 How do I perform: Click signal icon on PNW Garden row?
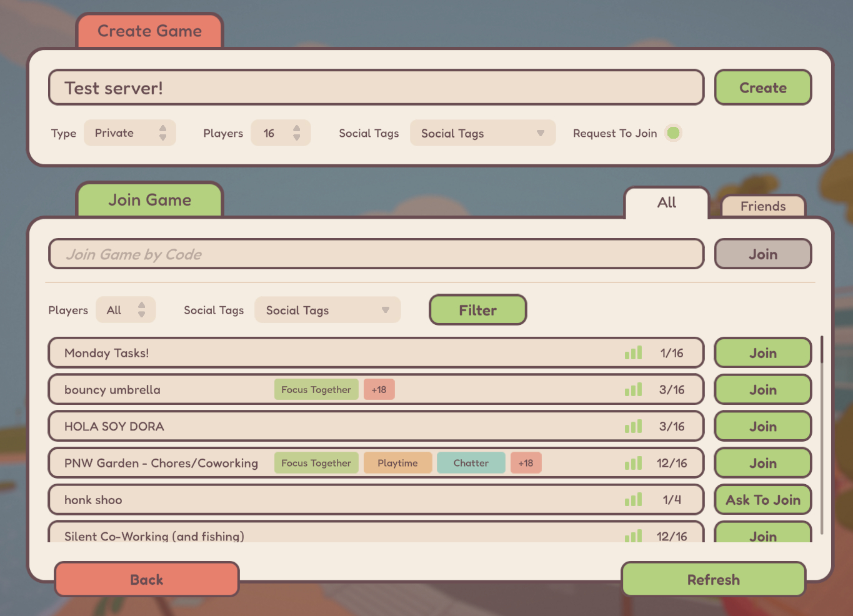(x=633, y=463)
